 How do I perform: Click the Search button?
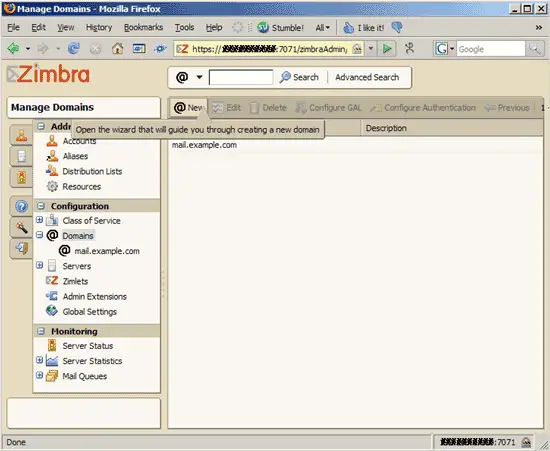[299, 77]
